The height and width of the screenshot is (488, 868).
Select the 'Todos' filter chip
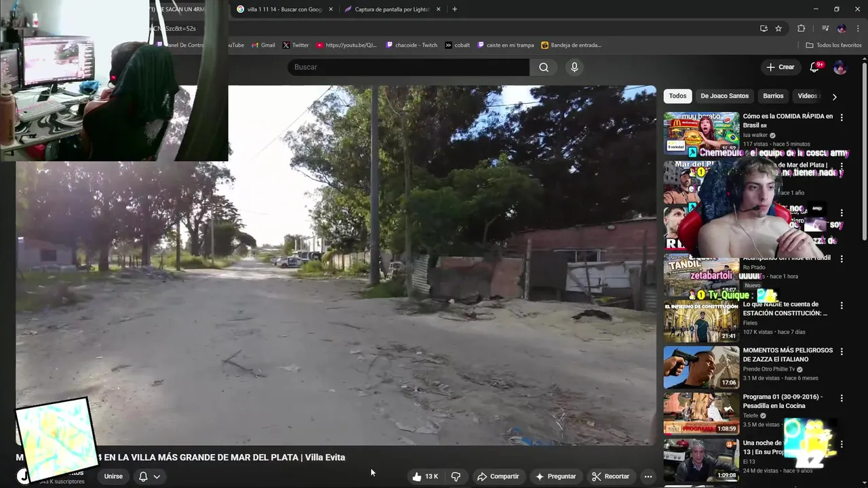point(677,96)
